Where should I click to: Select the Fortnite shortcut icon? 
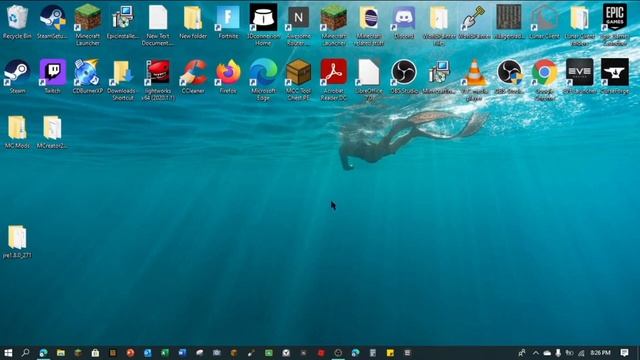coord(228,18)
